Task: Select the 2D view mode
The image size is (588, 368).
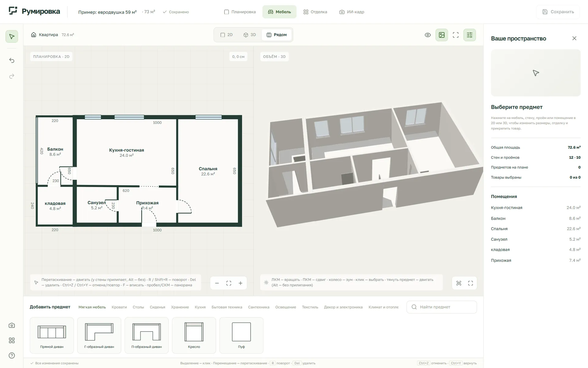Action: click(x=227, y=35)
